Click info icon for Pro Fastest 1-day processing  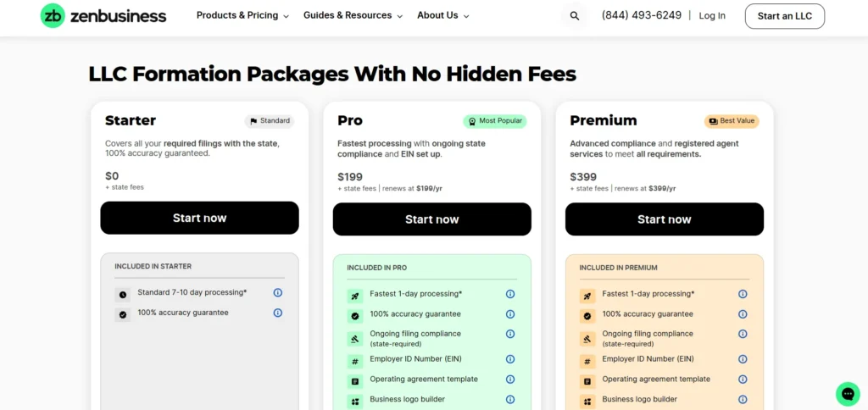click(510, 294)
